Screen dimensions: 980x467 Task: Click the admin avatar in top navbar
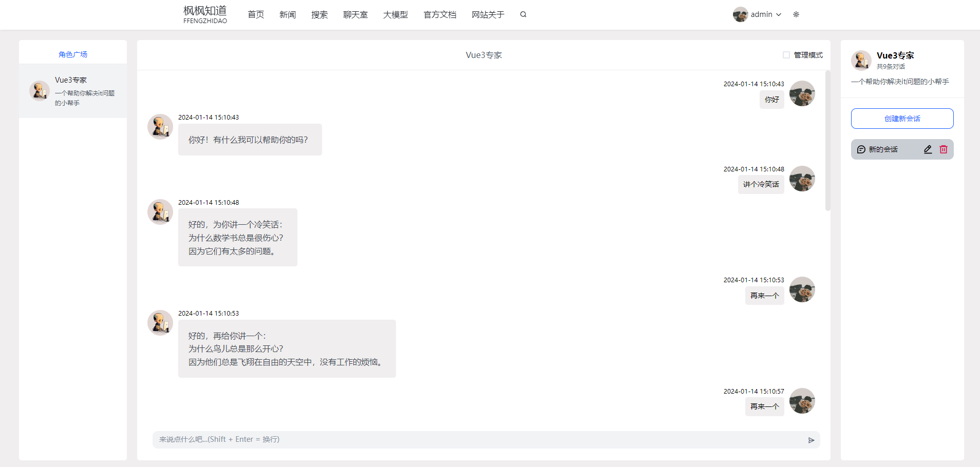[740, 14]
